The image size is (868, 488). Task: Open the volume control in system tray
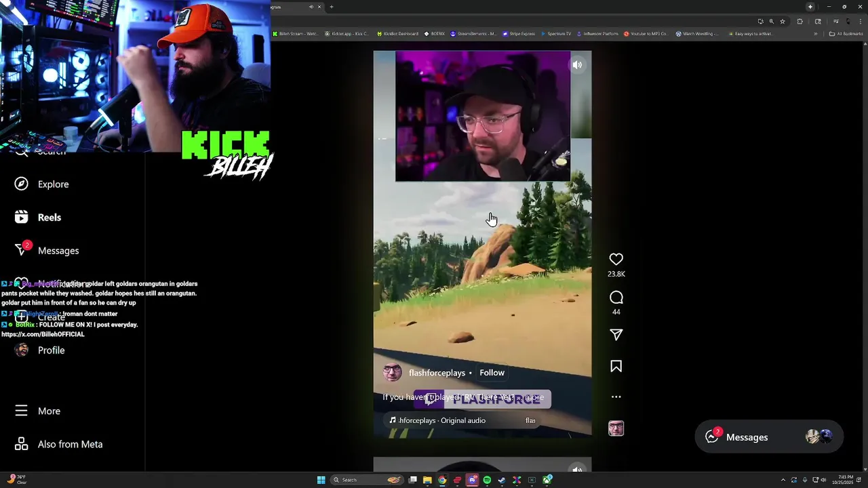click(x=823, y=480)
